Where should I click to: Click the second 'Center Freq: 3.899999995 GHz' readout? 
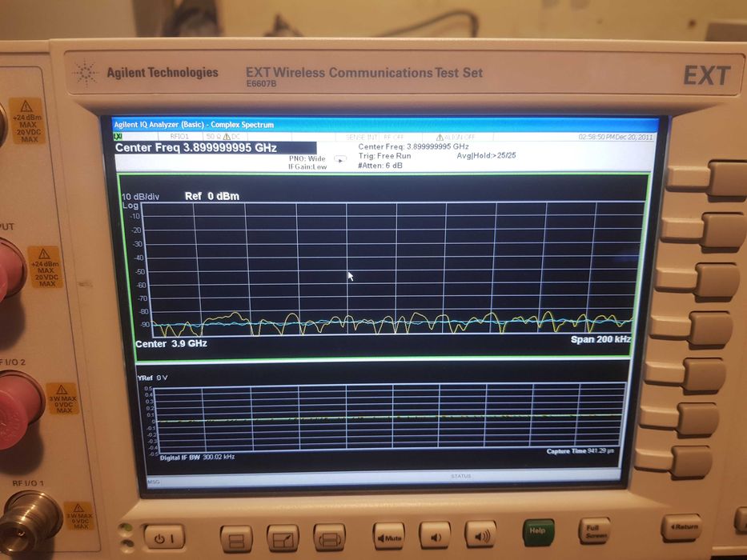pyautogui.click(x=413, y=146)
